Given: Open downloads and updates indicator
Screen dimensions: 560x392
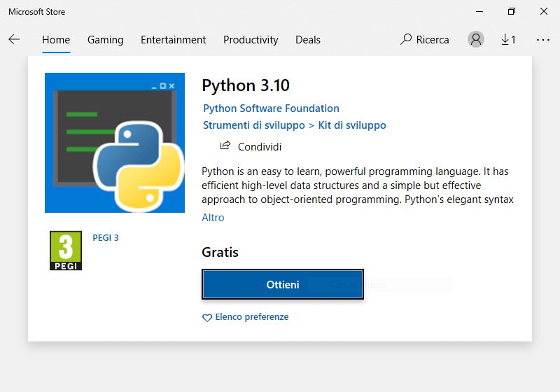Looking at the screenshot, I should coord(508,39).
